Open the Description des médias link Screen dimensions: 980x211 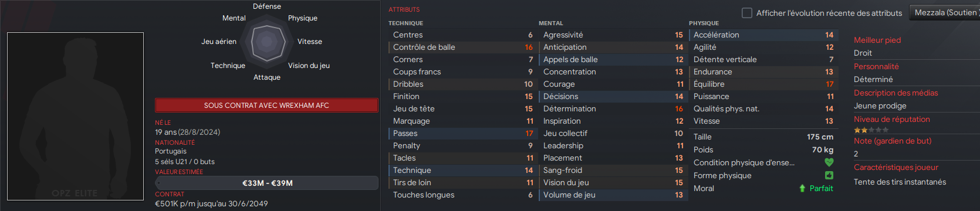(x=895, y=93)
